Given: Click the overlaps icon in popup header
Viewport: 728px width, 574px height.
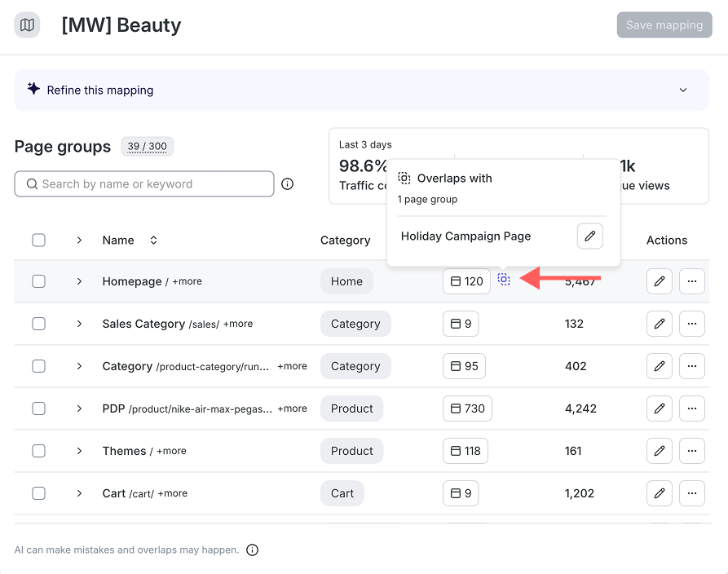Looking at the screenshot, I should [404, 178].
